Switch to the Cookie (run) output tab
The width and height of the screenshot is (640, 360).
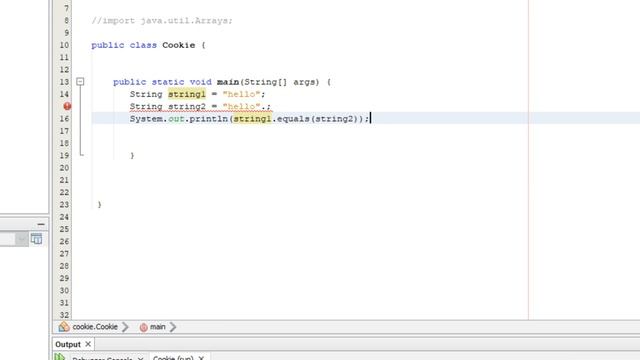click(173, 358)
